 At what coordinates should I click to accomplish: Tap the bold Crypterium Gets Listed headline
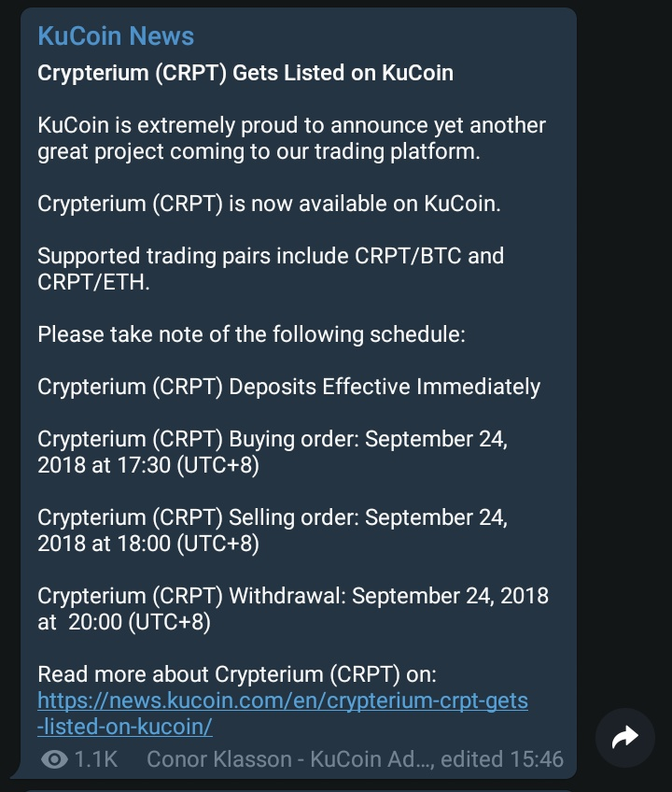coord(245,73)
